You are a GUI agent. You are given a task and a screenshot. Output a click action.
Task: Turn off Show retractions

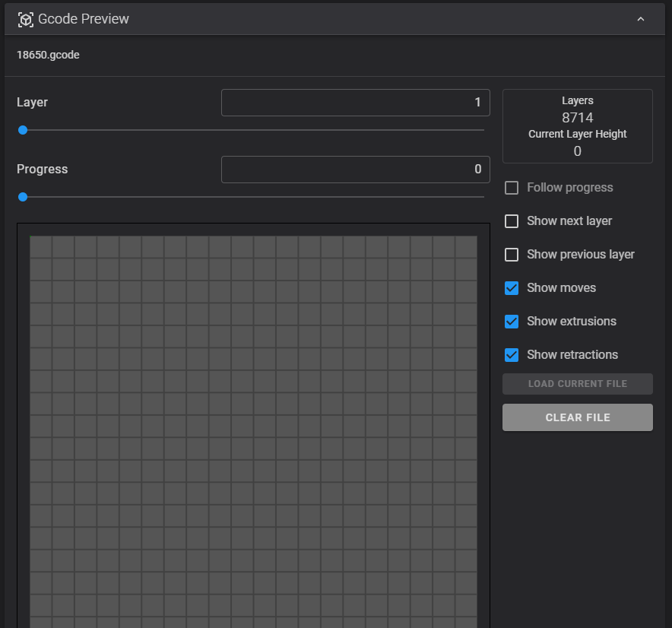coord(511,355)
